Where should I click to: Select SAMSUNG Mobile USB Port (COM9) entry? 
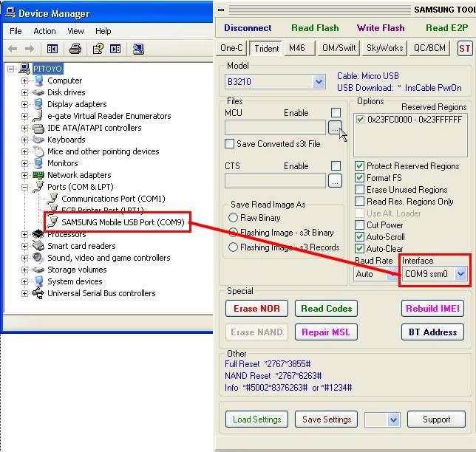pos(123,222)
